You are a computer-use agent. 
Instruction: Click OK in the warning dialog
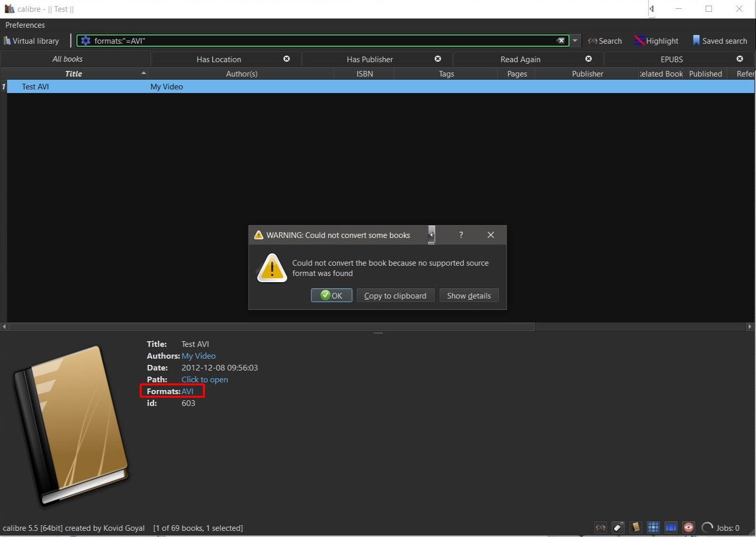click(x=331, y=295)
